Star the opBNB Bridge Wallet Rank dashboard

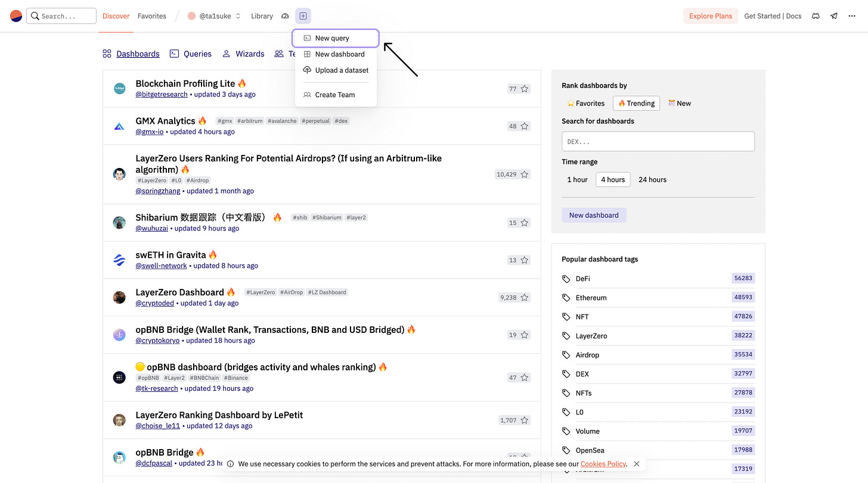525,335
